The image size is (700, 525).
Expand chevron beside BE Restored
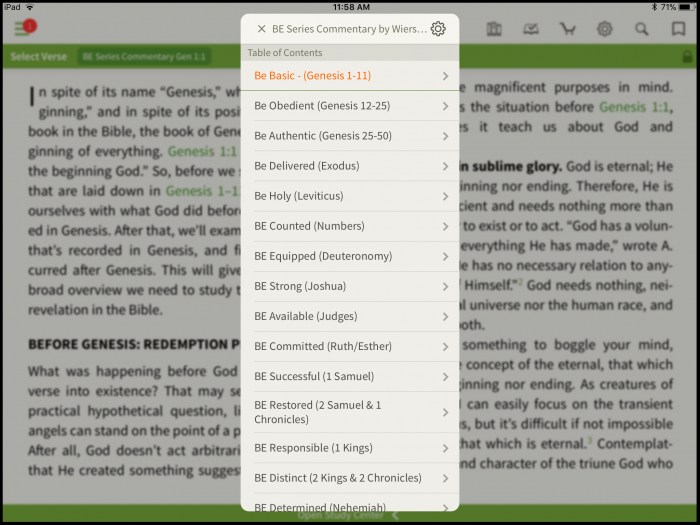446,412
